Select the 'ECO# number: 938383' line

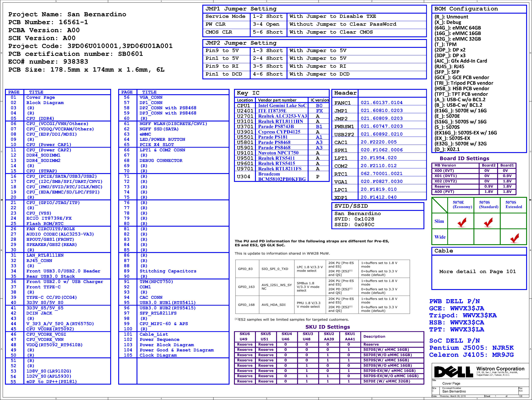48,62
